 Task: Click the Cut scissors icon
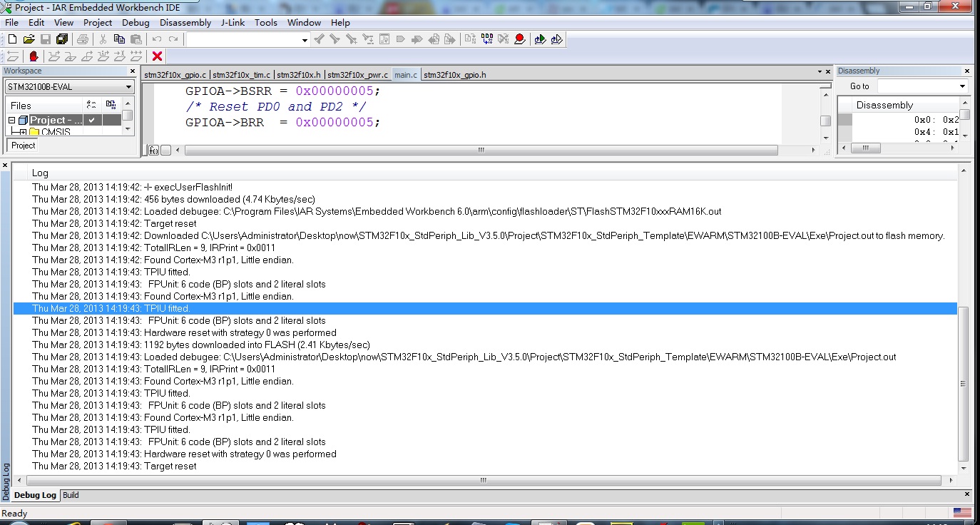pyautogui.click(x=103, y=39)
